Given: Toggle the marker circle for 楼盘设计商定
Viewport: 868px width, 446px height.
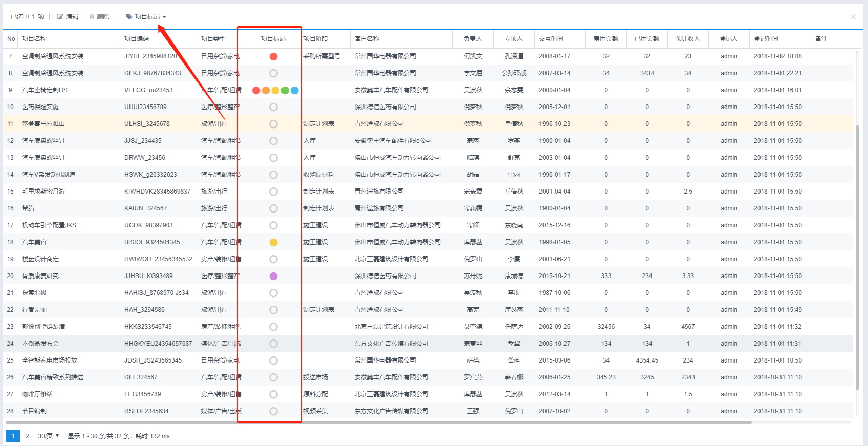Looking at the screenshot, I should [x=273, y=259].
